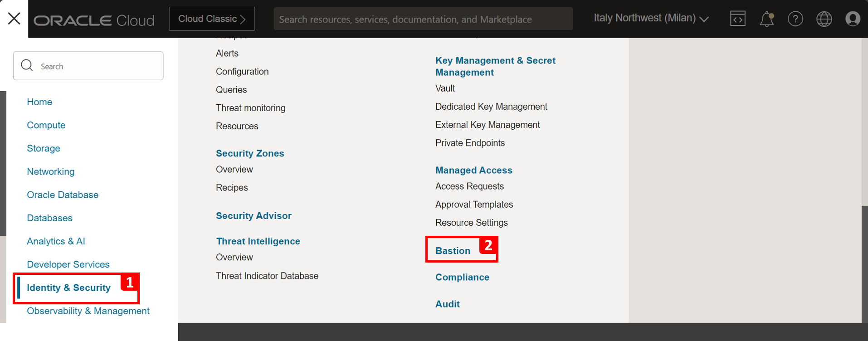
Task: Open the Threat monitoring link
Action: pyautogui.click(x=251, y=108)
